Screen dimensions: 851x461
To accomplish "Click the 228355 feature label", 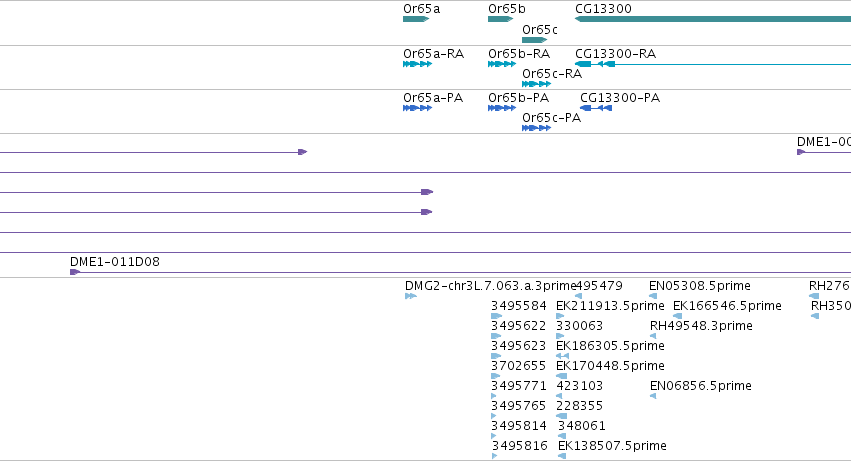I will tap(580, 406).
